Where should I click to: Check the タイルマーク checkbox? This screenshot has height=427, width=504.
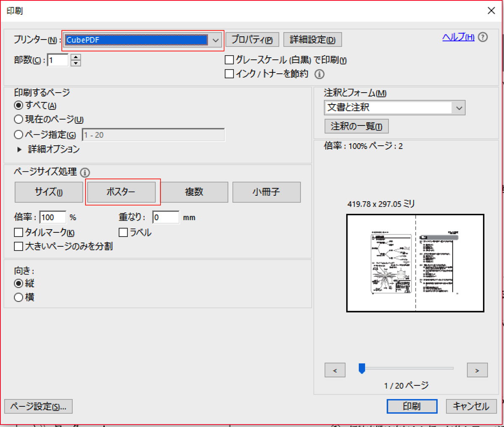[x=19, y=232]
